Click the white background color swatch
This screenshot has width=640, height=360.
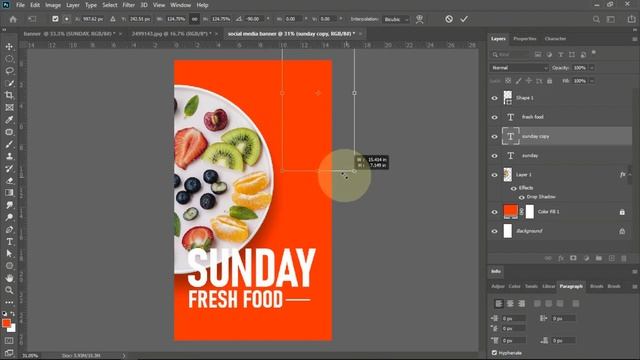pyautogui.click(x=13, y=329)
